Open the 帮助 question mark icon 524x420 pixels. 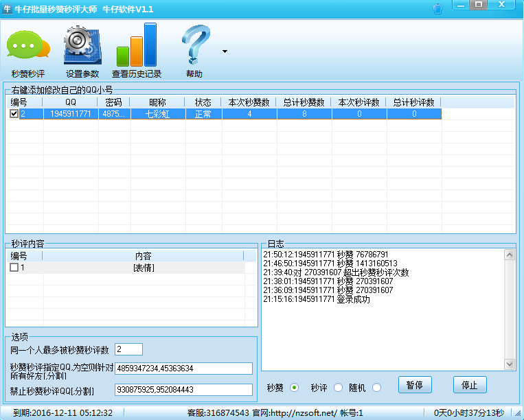click(x=195, y=51)
